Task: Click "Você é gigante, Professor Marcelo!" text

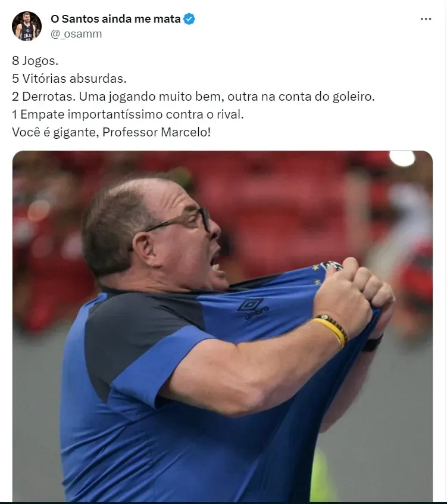Action: coord(111,132)
